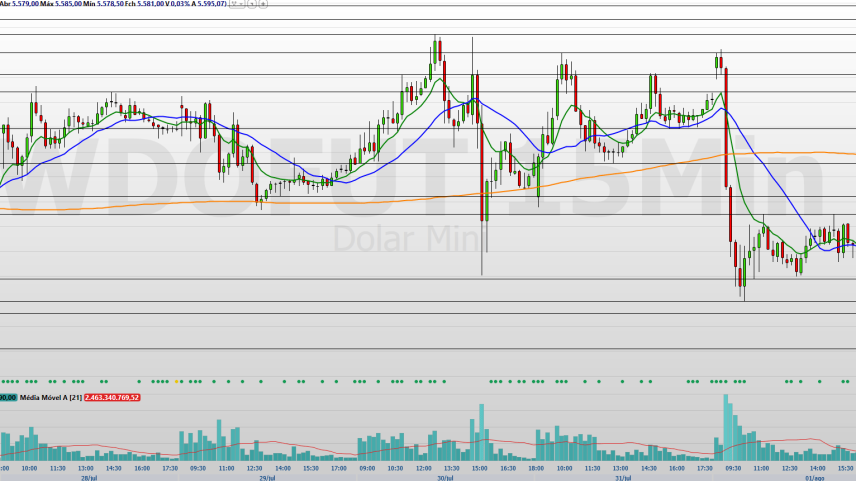Select the Média Móvel A [21] label
The image size is (856, 481).
[51, 397]
